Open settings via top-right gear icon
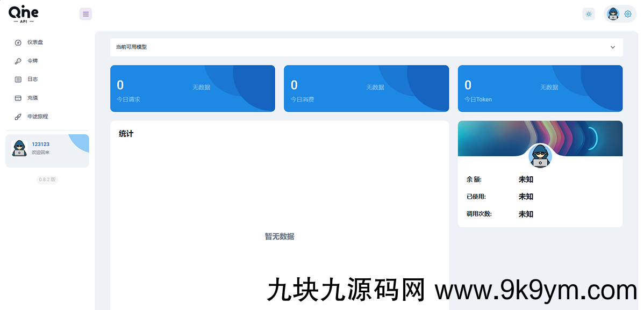The image size is (644, 310). coord(627,14)
